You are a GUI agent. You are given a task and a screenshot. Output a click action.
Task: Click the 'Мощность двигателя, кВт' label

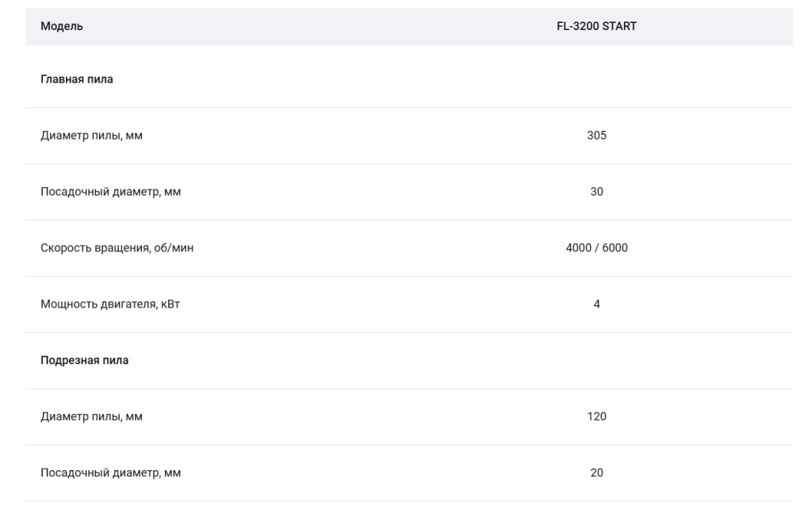[x=109, y=304]
